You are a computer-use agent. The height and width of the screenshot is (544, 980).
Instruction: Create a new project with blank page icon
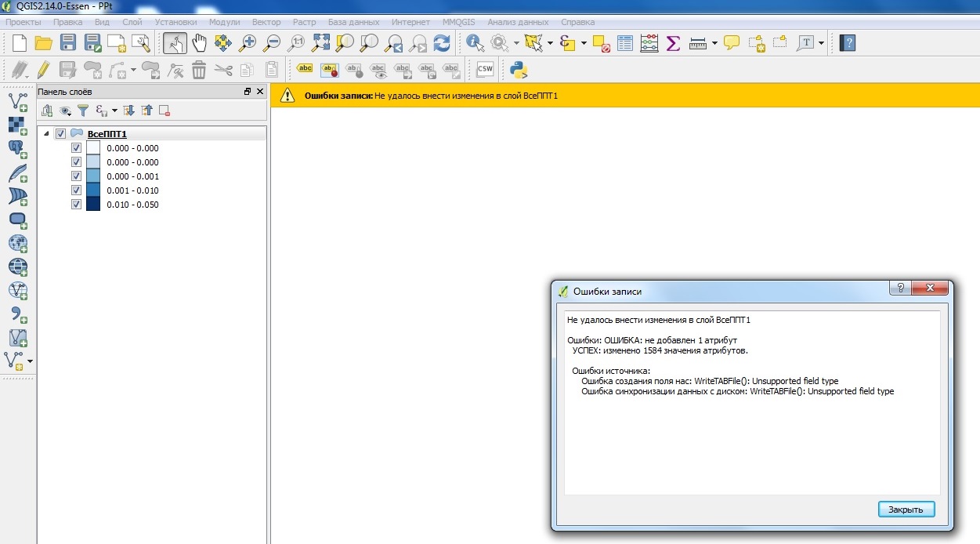[x=19, y=42]
